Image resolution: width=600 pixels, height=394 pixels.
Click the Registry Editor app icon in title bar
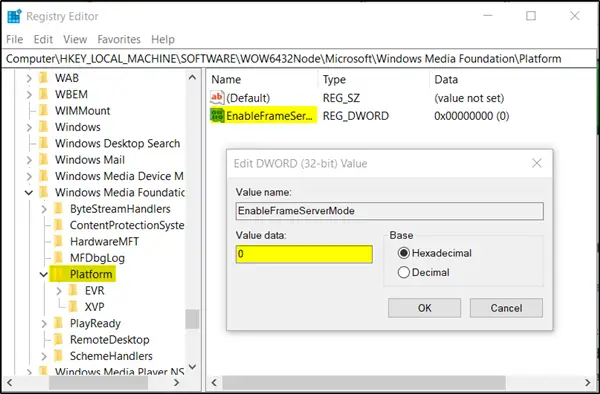[15, 16]
